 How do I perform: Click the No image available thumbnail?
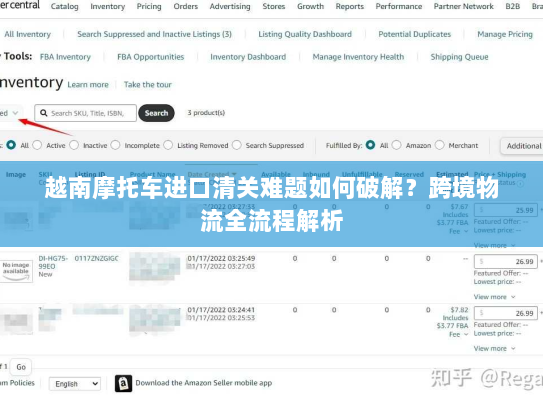[x=16, y=271]
